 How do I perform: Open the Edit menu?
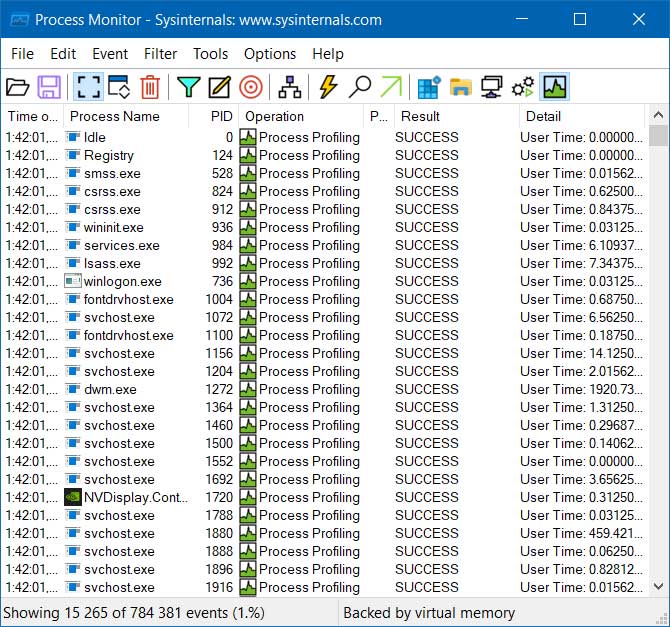63,54
